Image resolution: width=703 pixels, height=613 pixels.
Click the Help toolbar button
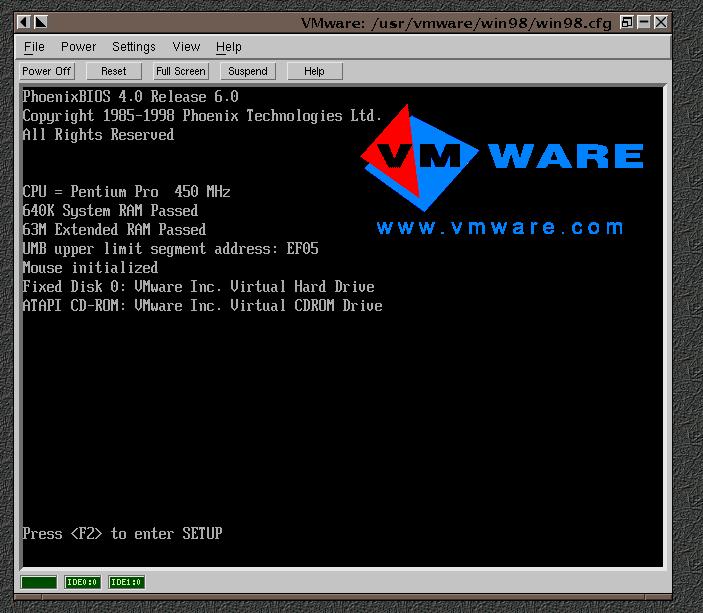(x=314, y=71)
